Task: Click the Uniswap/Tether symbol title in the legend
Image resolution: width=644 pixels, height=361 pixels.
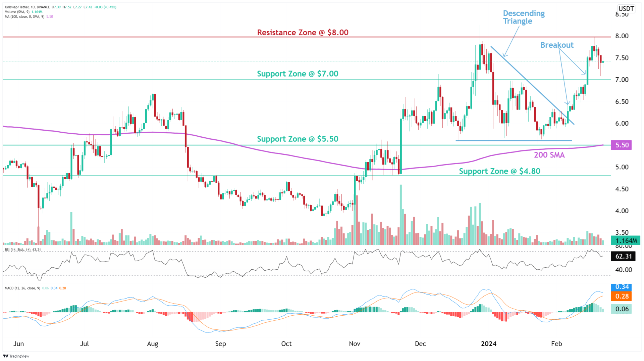Action: 27,7
